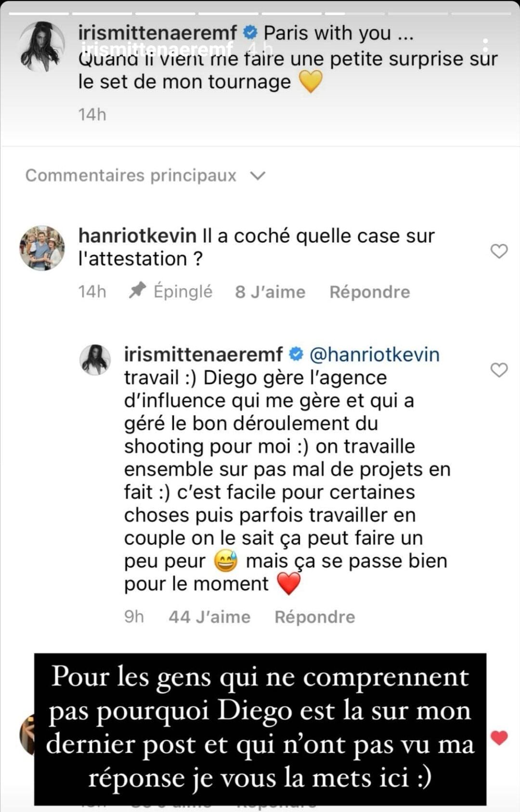Image resolution: width=520 pixels, height=812 pixels.
Task: Click Répondre under hanriotkevin's comment
Action: 369,292
